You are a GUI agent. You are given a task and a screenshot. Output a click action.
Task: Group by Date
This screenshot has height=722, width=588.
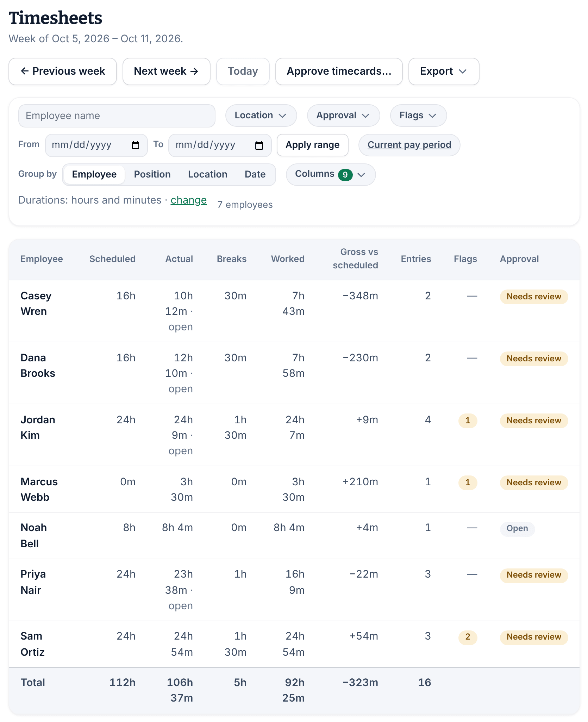255,175
